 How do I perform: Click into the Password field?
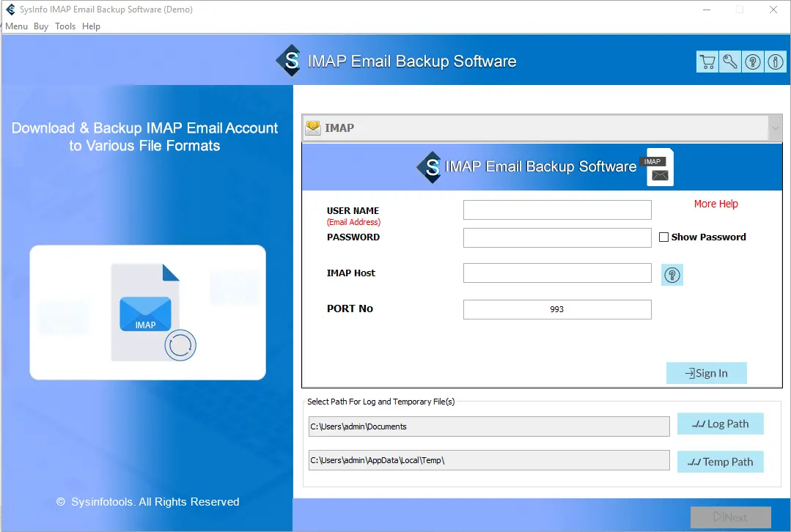point(557,237)
